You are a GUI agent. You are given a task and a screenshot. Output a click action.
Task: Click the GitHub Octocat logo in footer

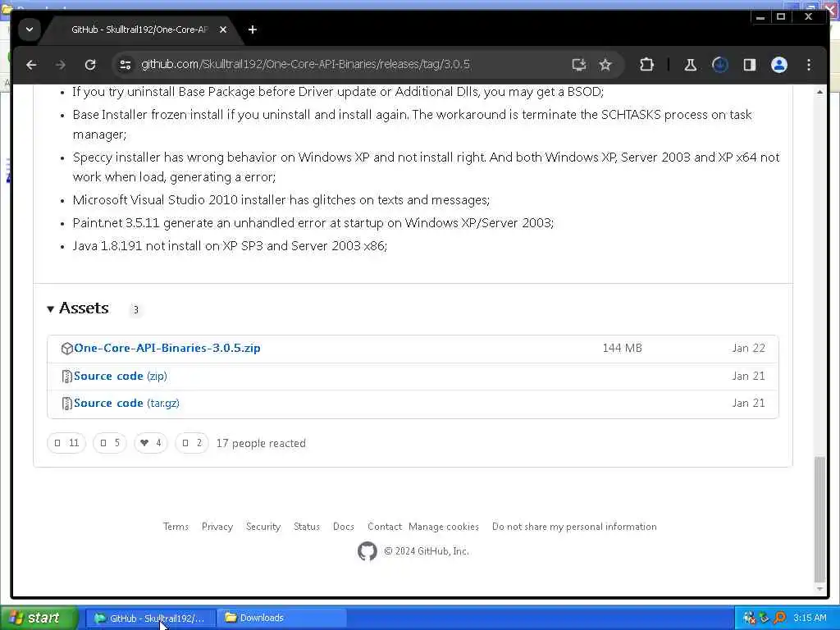[367, 551]
